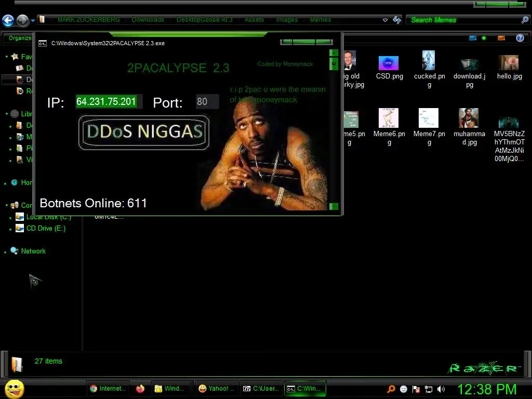The width and height of the screenshot is (532, 399).
Task: Collapse the Computer node in the sidebar
Action: 6,205
